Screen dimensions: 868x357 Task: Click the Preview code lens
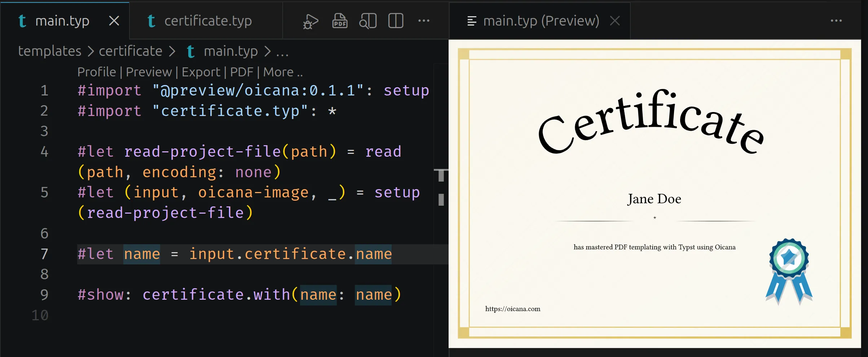tap(149, 72)
